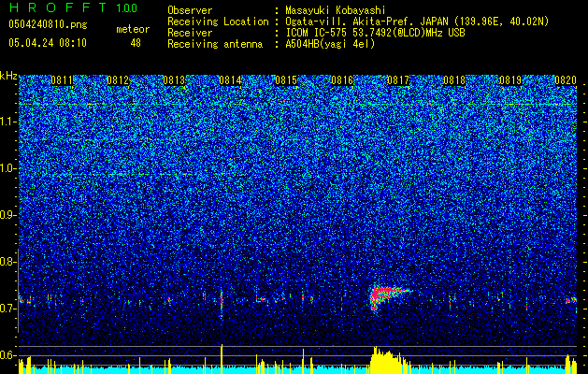Viewport: 588px width, 374px height.
Task: Click the kHz axis unit label
Action: (x=8, y=76)
